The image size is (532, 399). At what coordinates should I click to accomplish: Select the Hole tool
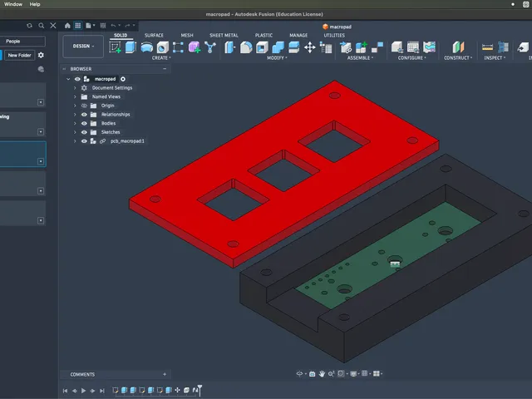click(163, 47)
